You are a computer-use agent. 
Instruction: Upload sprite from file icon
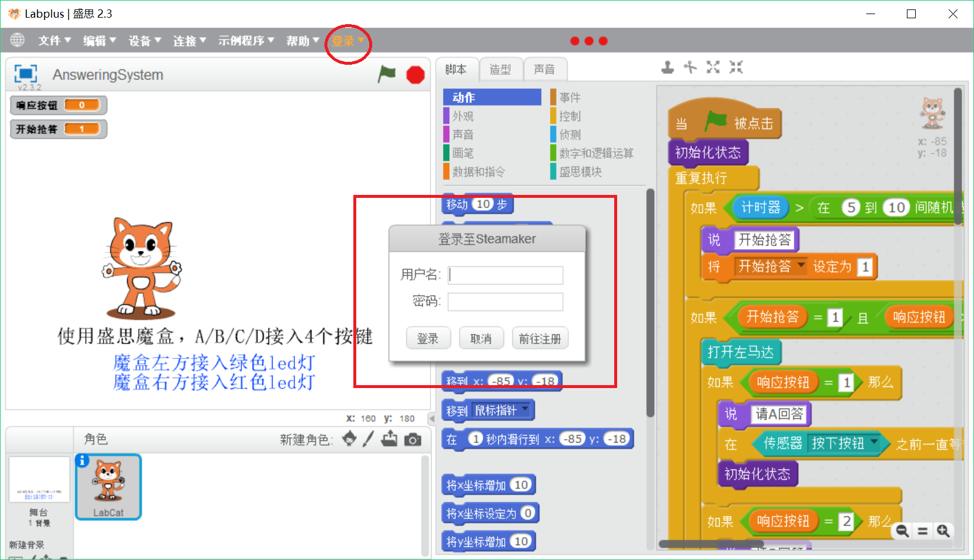[x=389, y=439]
